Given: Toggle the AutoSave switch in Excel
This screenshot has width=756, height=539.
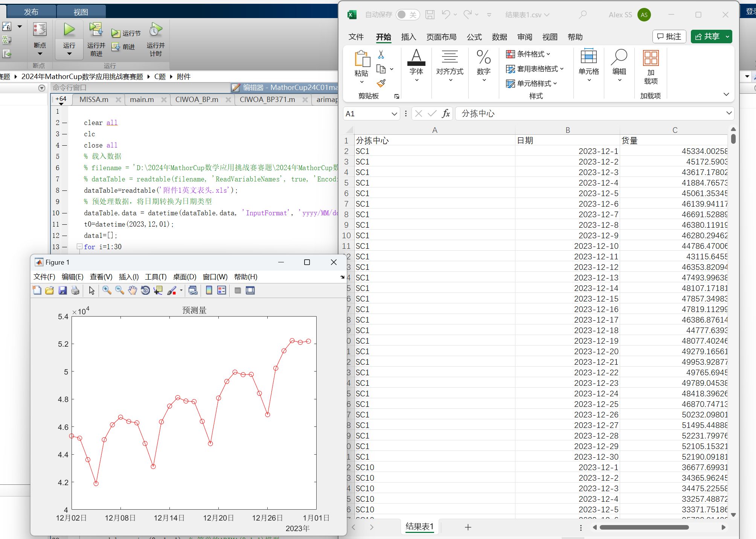Looking at the screenshot, I should click(x=407, y=15).
